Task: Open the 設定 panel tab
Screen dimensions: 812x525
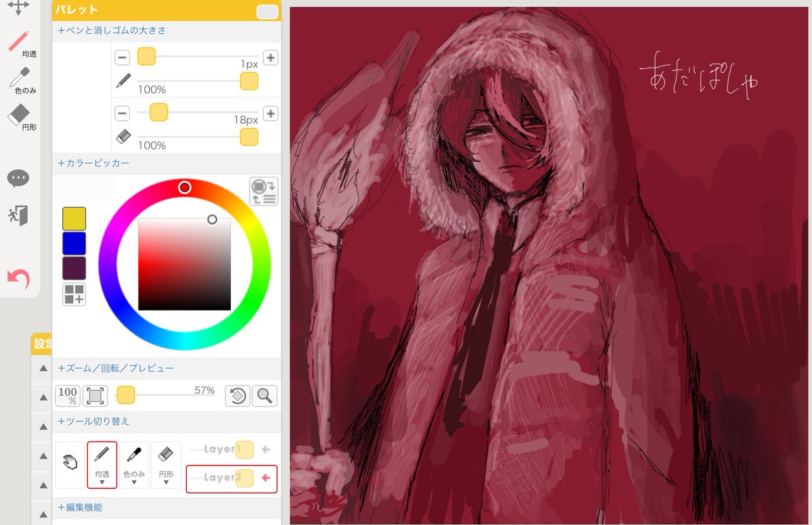Action: point(42,343)
